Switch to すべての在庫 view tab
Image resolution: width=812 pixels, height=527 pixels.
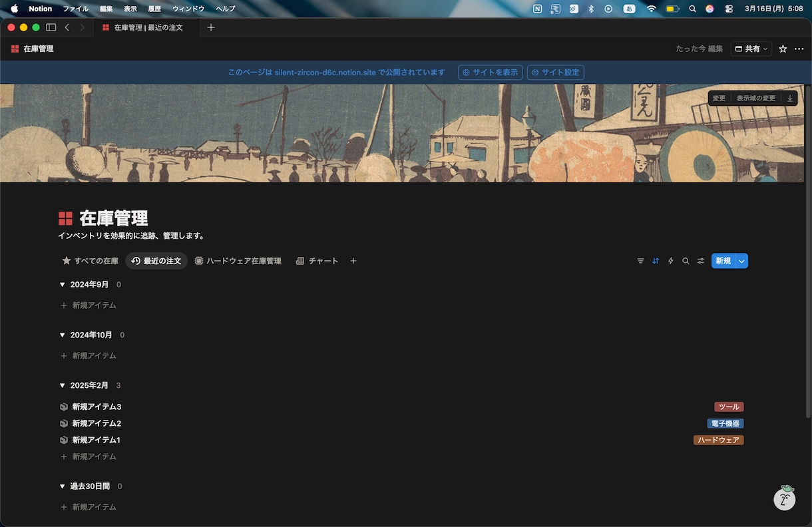pyautogui.click(x=90, y=261)
